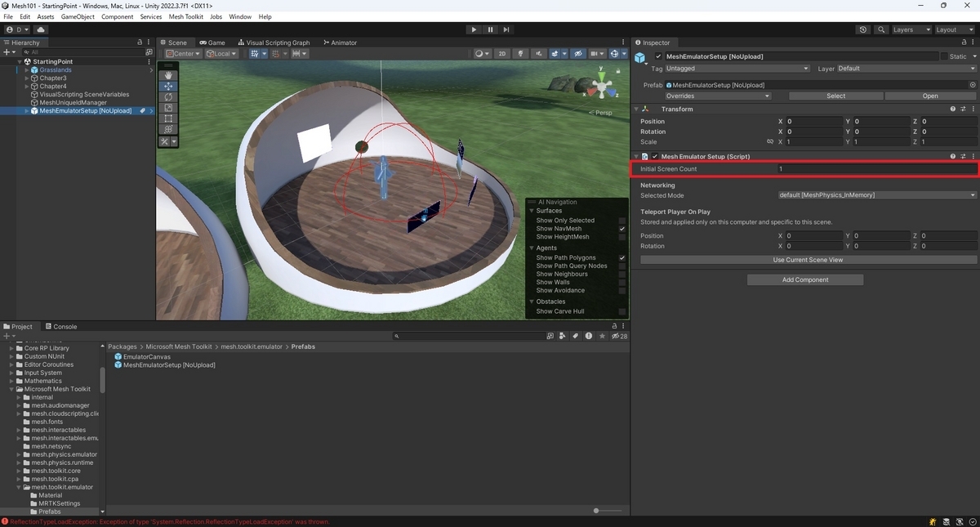Toggle scene audio button
The image size is (980, 527).
coord(539,54)
